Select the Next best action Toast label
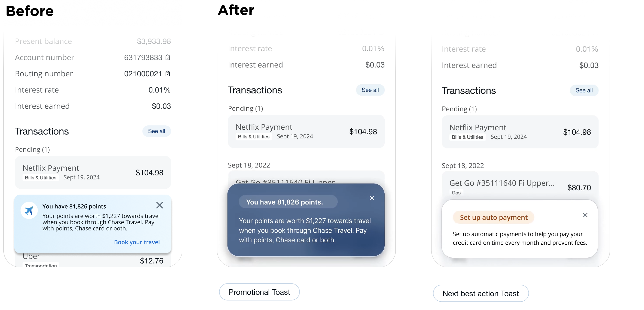Viewport: 644px width, 310px height. pos(481,293)
